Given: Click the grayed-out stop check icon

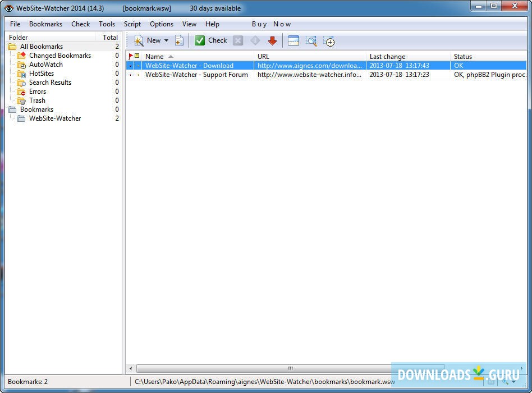Looking at the screenshot, I should pos(238,41).
